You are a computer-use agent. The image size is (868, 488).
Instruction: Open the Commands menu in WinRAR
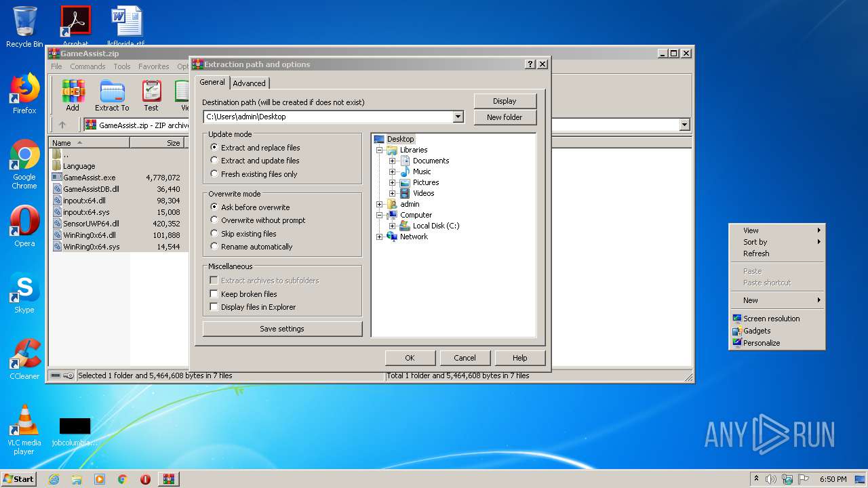coord(87,66)
